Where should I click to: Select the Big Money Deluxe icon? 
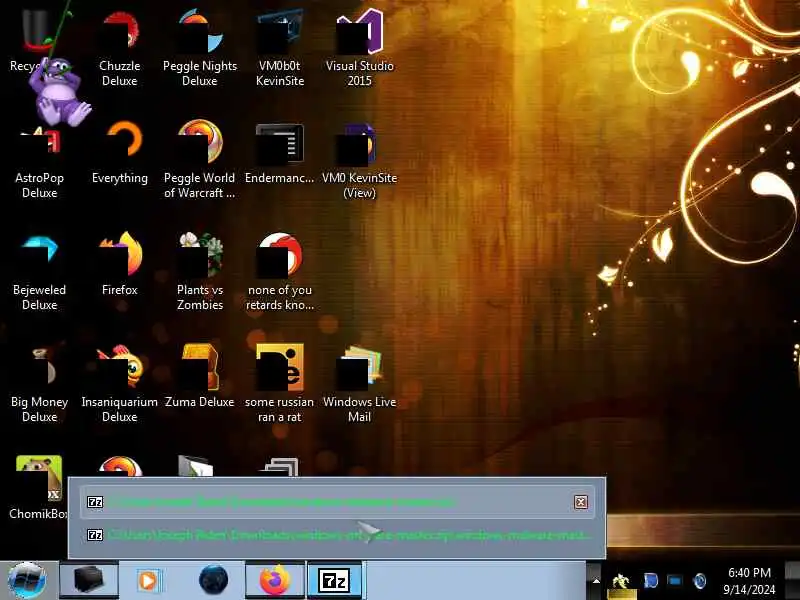(39, 385)
